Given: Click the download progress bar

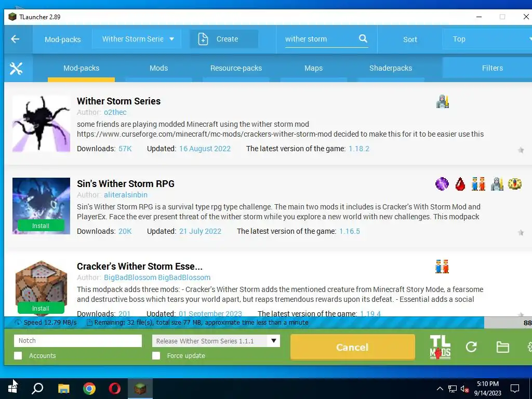Looking at the screenshot, I should coord(268,322).
